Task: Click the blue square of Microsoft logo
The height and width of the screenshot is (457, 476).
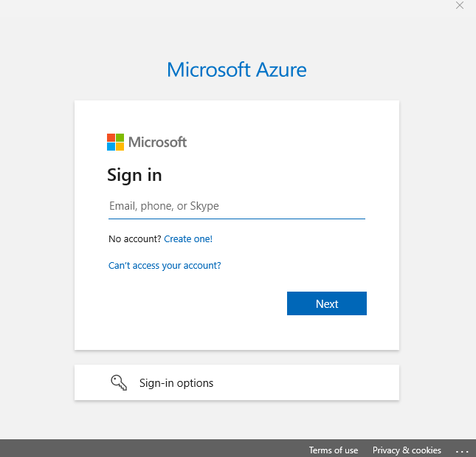Action: (x=111, y=147)
